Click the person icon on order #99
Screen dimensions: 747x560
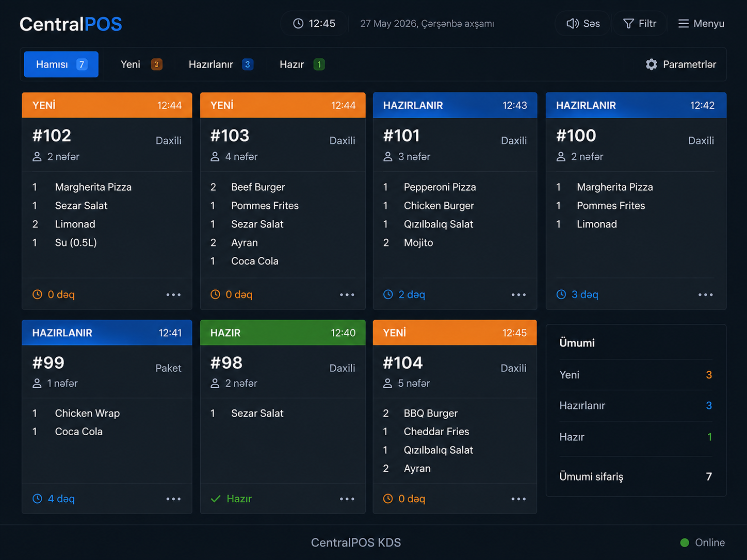[x=37, y=384]
